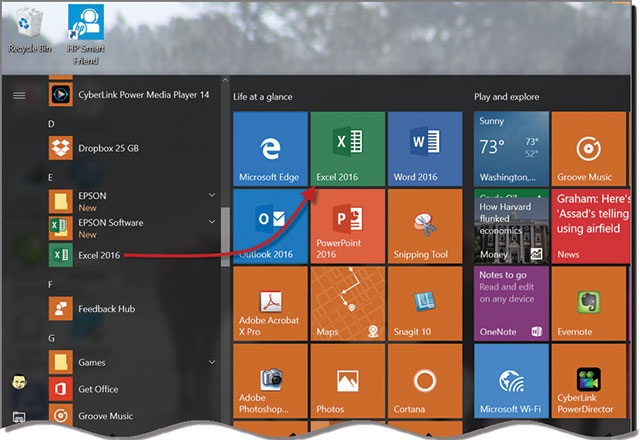The image size is (640, 440).
Task: Open the Recycle Bin desktop icon
Action: 29,28
